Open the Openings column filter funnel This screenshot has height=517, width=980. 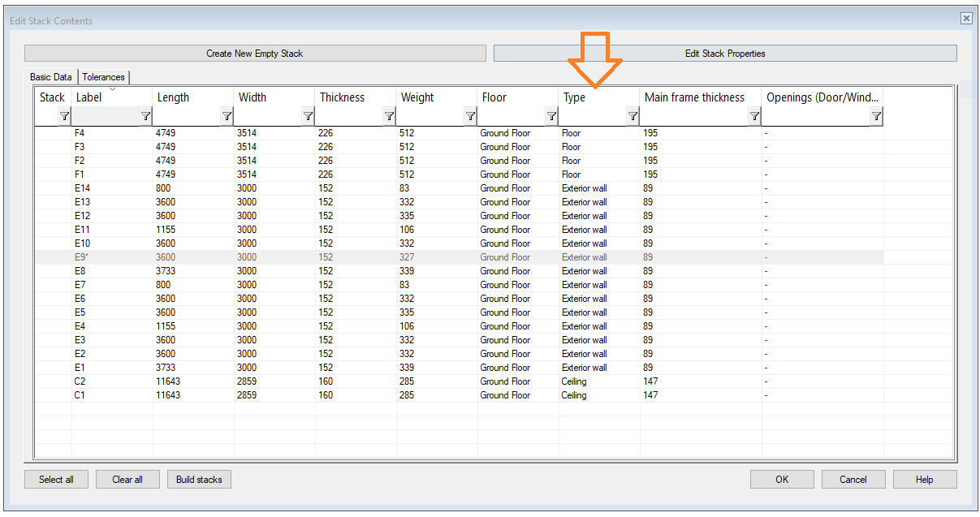(876, 117)
